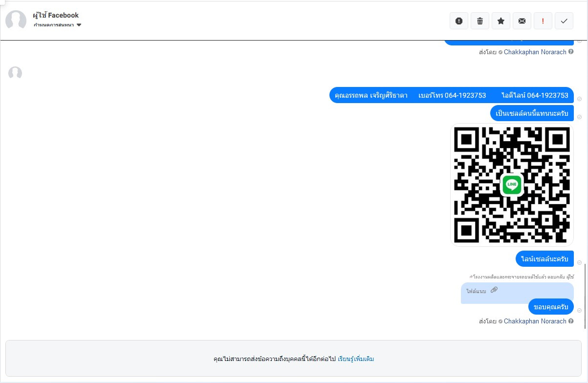Star this conversation with the star icon

tap(501, 21)
